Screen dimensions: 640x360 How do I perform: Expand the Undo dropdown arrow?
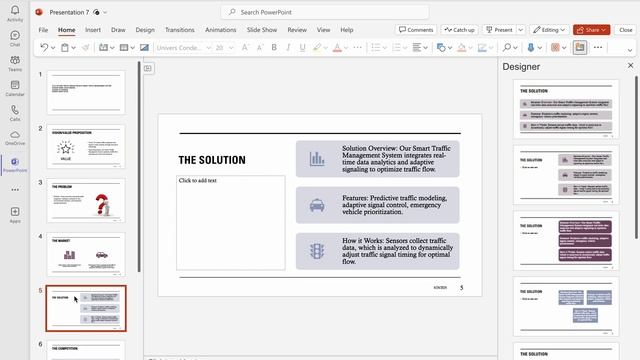(53, 48)
